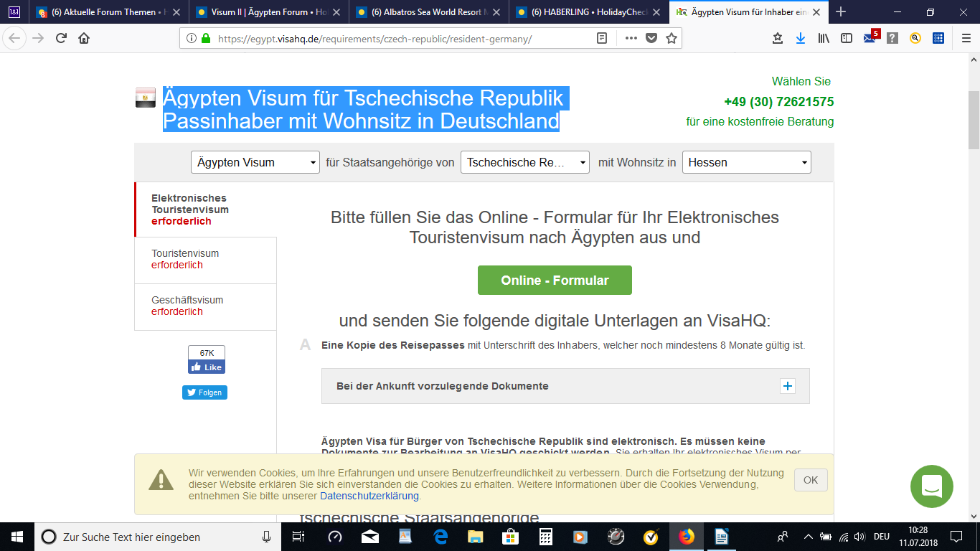Open the Hessen residence dropdown
The height and width of the screenshot is (551, 980).
click(x=746, y=162)
